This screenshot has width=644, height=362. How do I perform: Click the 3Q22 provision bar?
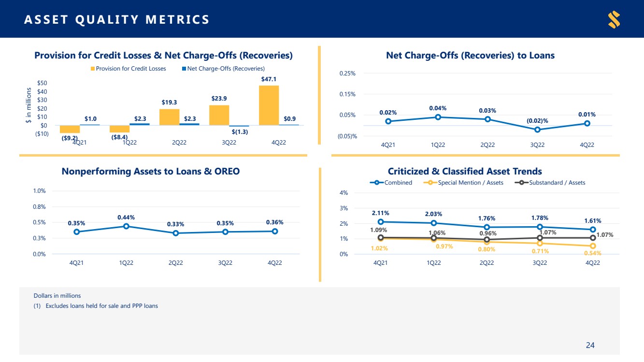(219, 115)
